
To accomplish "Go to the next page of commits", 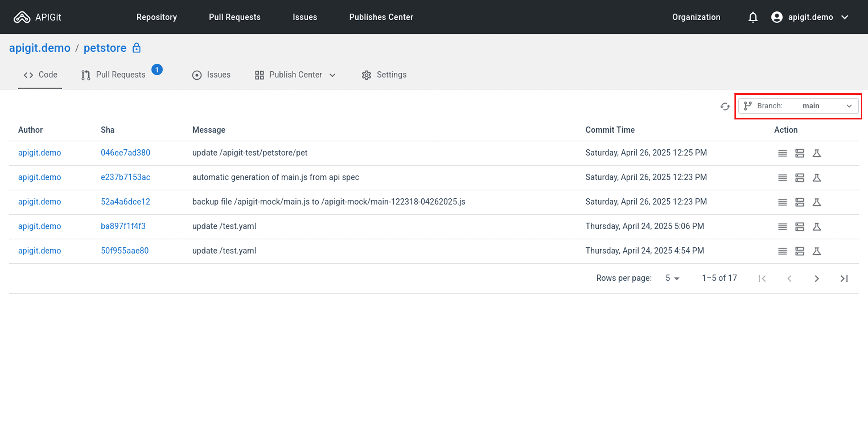I will click(x=817, y=279).
